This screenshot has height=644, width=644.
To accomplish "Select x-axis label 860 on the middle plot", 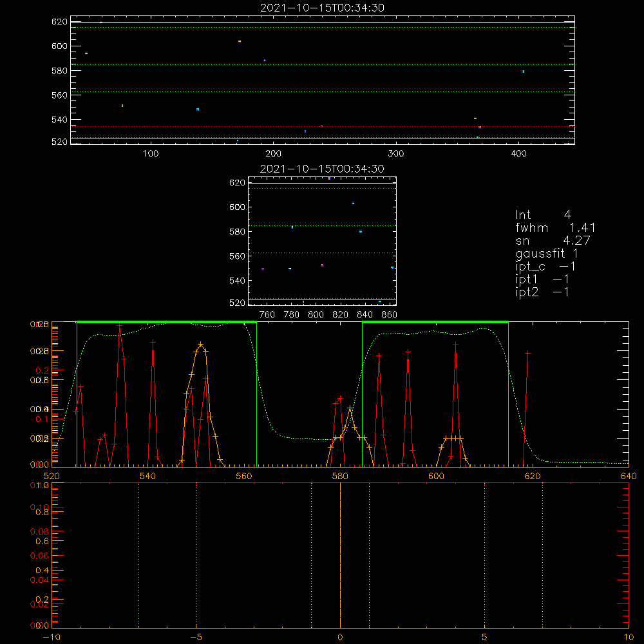I will pos(390,315).
